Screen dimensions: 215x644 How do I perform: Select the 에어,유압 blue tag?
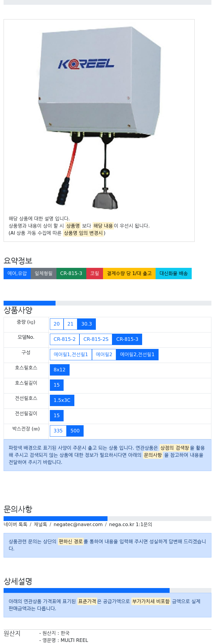coord(17,274)
